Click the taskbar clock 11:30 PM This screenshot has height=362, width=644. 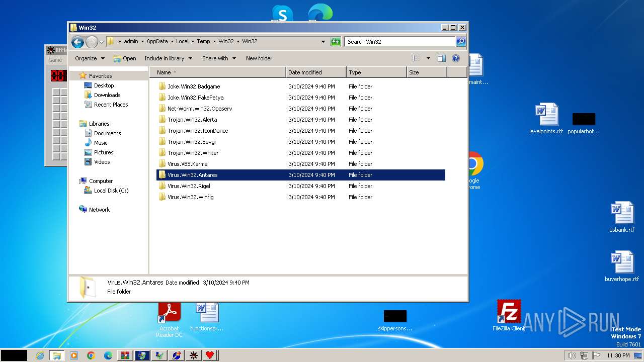(618, 355)
